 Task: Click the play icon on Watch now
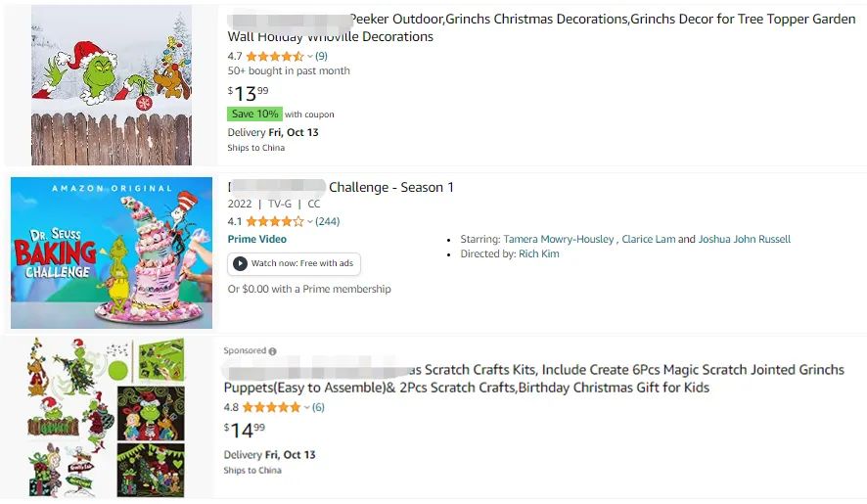pos(240,263)
